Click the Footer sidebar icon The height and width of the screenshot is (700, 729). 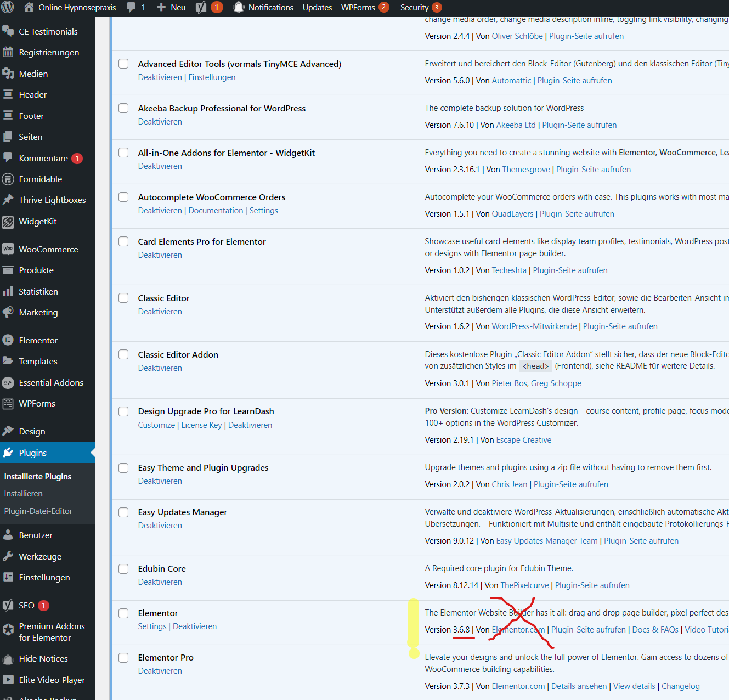point(8,116)
